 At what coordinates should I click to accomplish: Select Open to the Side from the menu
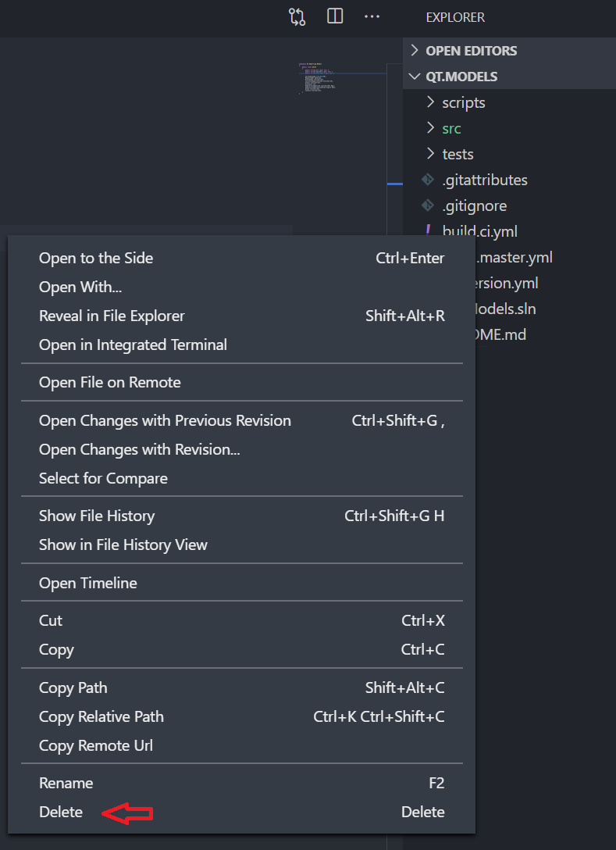pos(95,258)
